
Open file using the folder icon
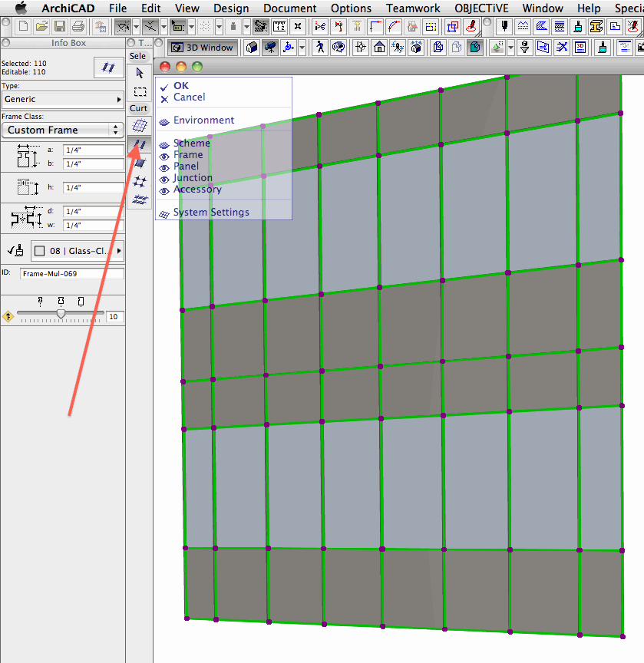41,27
